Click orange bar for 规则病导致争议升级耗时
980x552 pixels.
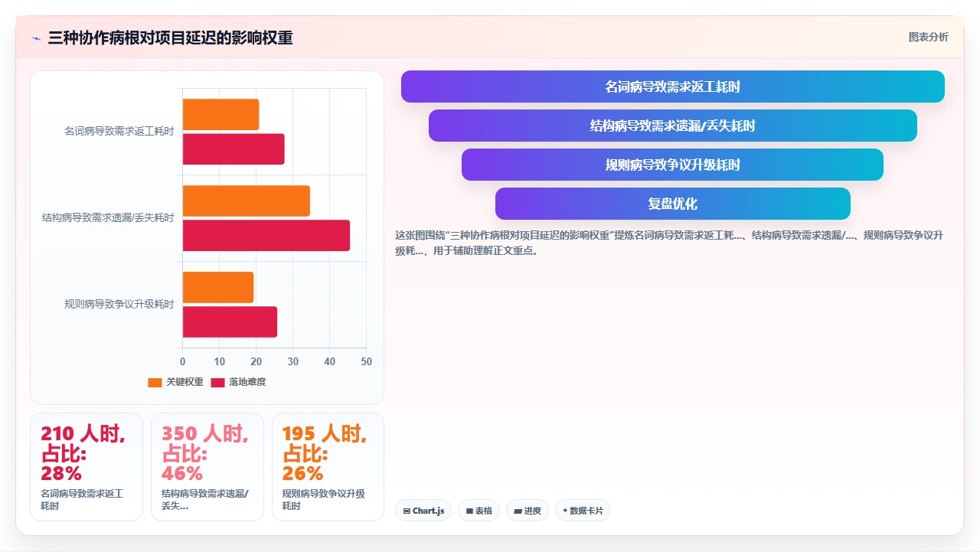point(218,287)
